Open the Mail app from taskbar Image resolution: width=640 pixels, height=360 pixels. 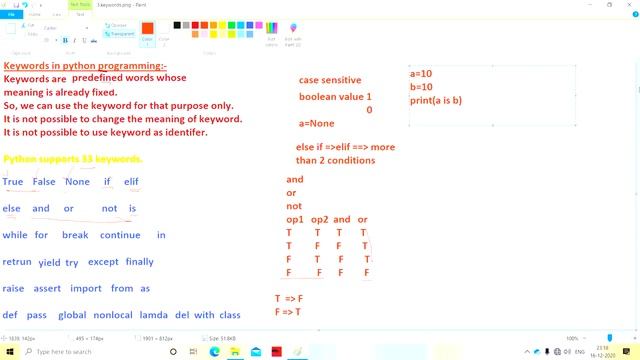coord(256,351)
